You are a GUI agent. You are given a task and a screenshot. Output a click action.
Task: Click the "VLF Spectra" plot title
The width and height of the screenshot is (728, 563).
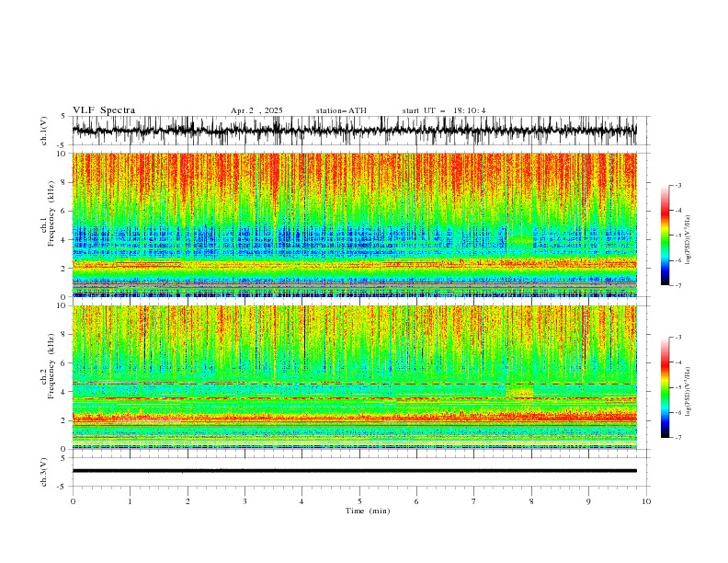[104, 110]
